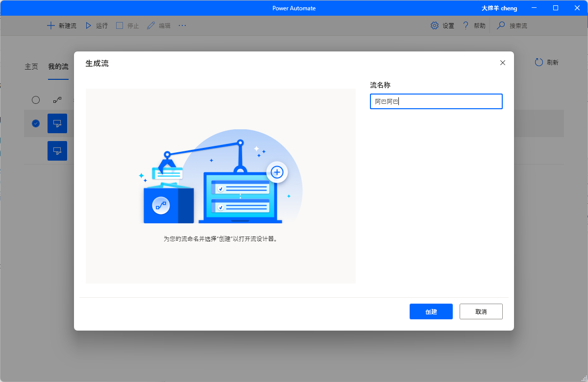Click the second desktop flow icon
588x382 pixels.
(x=57, y=151)
